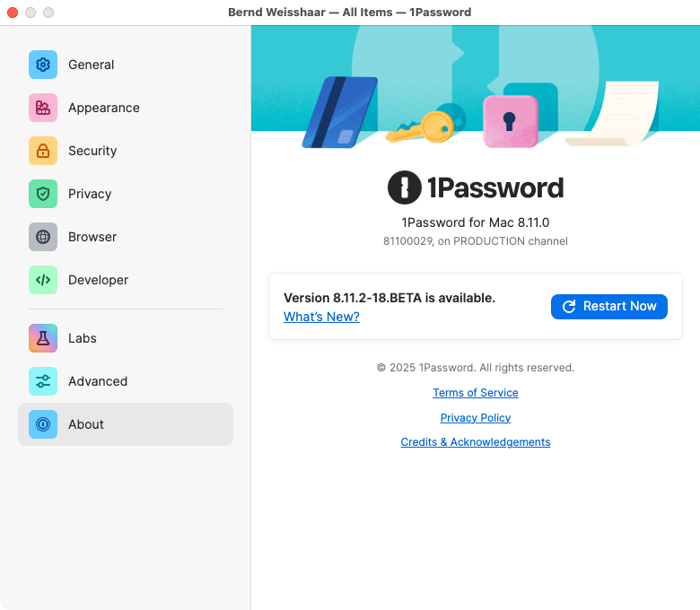Show Credits & Acknowledgements
This screenshot has height=610, width=700.
pyautogui.click(x=475, y=442)
